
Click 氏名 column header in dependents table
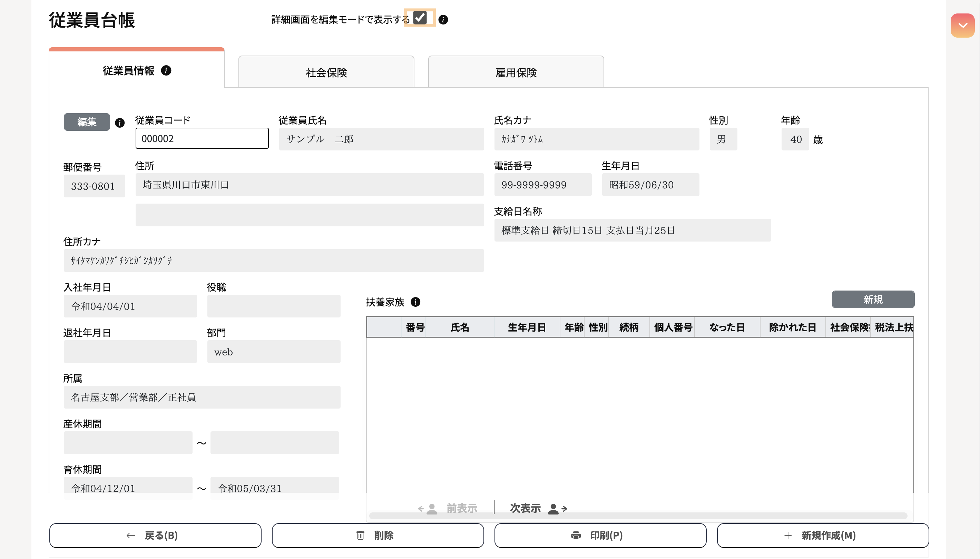[x=460, y=327]
